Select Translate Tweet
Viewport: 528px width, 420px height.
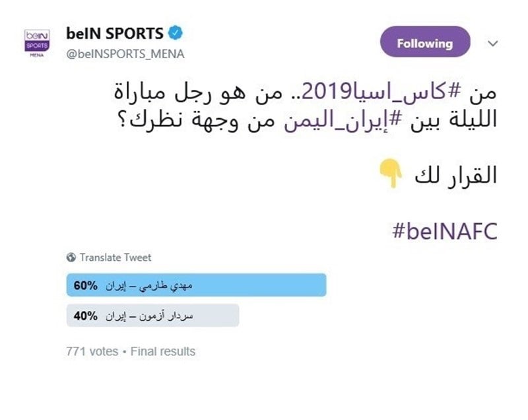[116, 256]
